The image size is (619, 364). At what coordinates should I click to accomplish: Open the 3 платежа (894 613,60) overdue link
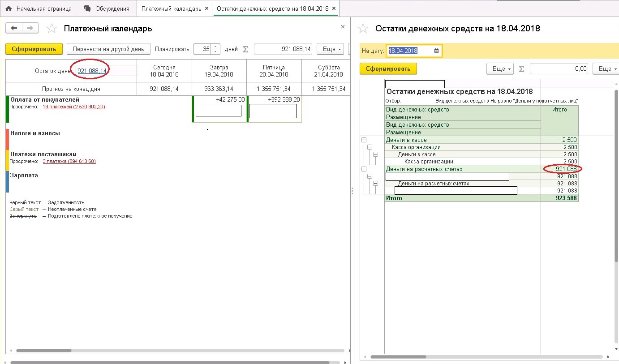click(x=69, y=161)
